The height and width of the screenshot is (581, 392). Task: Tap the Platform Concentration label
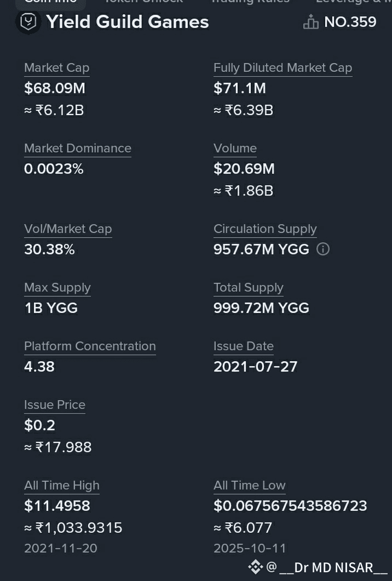click(90, 346)
